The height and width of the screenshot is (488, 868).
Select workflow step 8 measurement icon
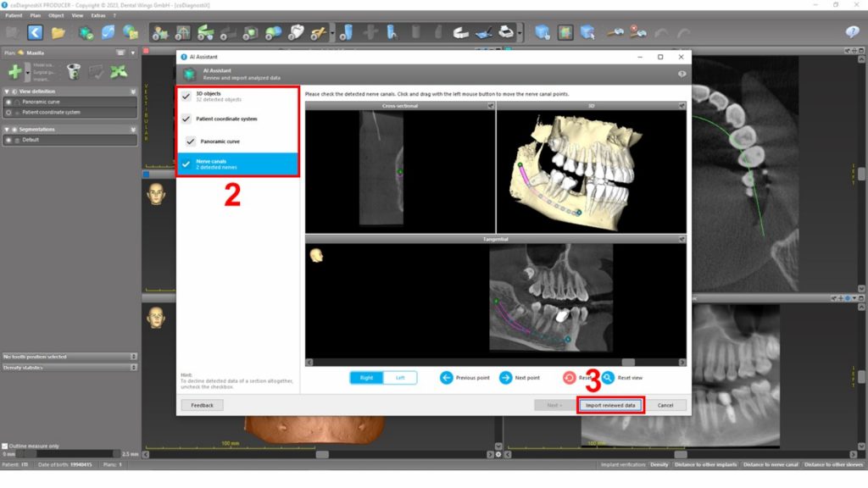(x=319, y=33)
